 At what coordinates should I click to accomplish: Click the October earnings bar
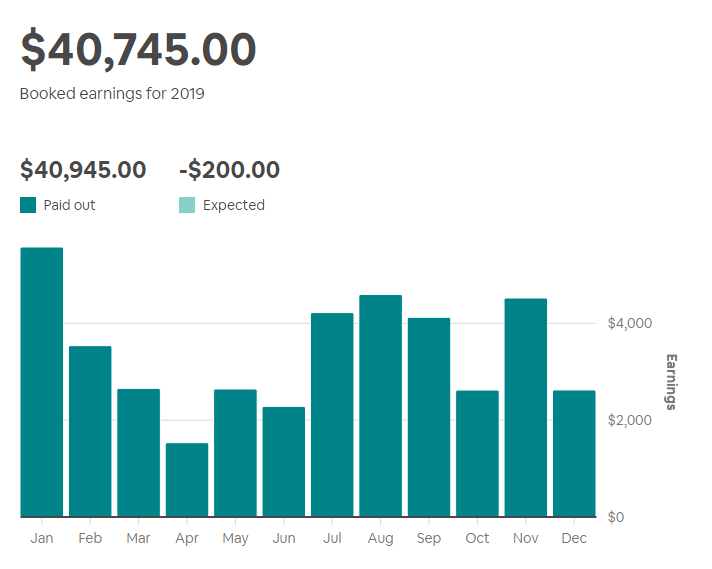tap(477, 453)
